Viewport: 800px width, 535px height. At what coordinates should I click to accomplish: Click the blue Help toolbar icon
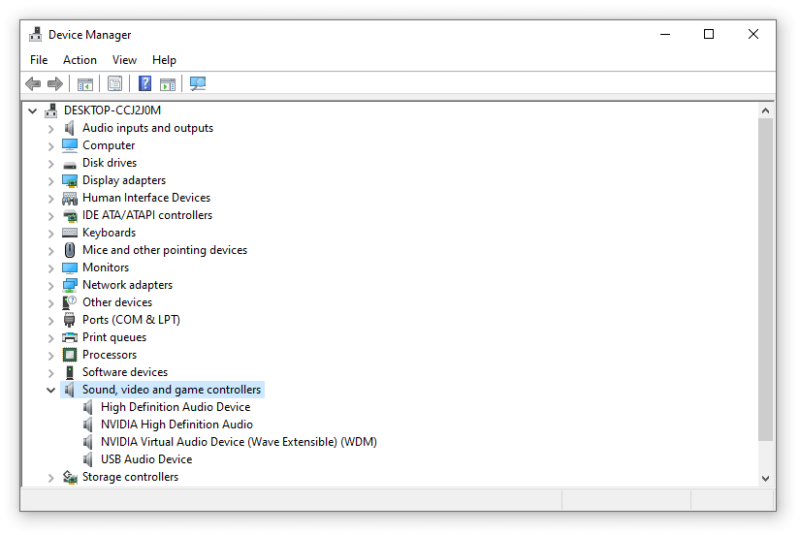pos(145,84)
